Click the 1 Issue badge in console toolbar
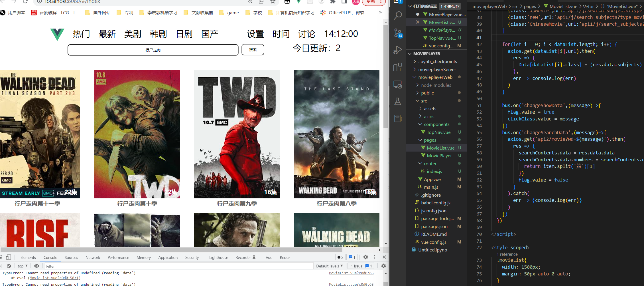The width and height of the screenshot is (644, 286). (x=361, y=266)
